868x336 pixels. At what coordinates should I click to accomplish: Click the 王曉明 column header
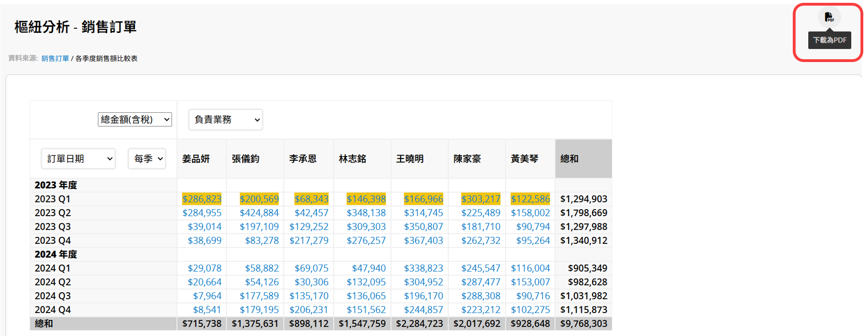pyautogui.click(x=410, y=159)
